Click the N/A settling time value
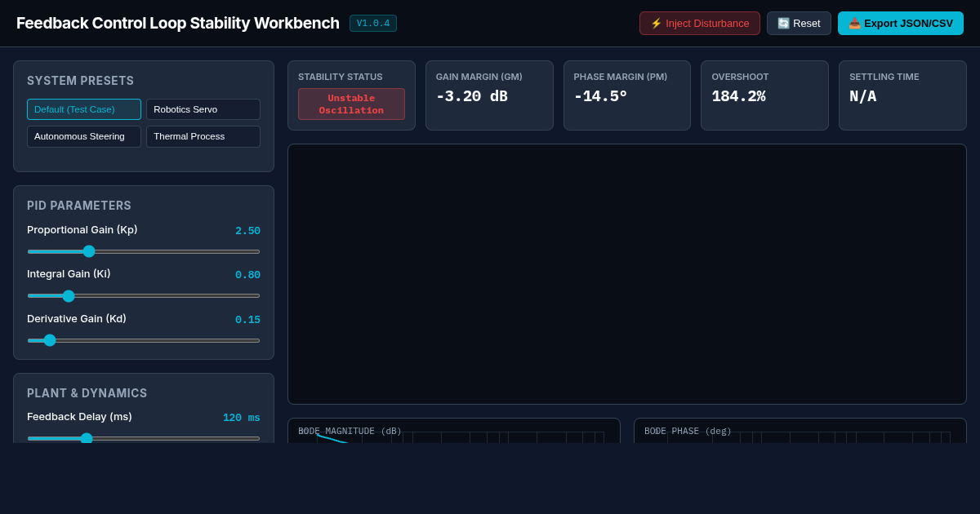This screenshot has height=514, width=980. (862, 96)
